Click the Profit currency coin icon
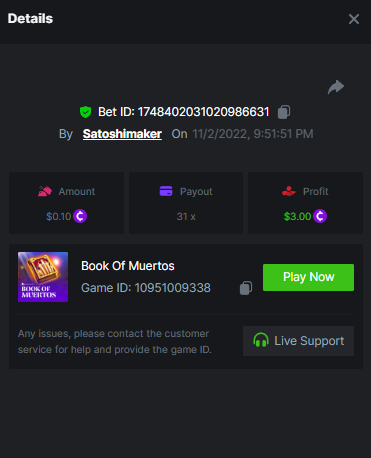The height and width of the screenshot is (458, 371). pyautogui.click(x=320, y=216)
